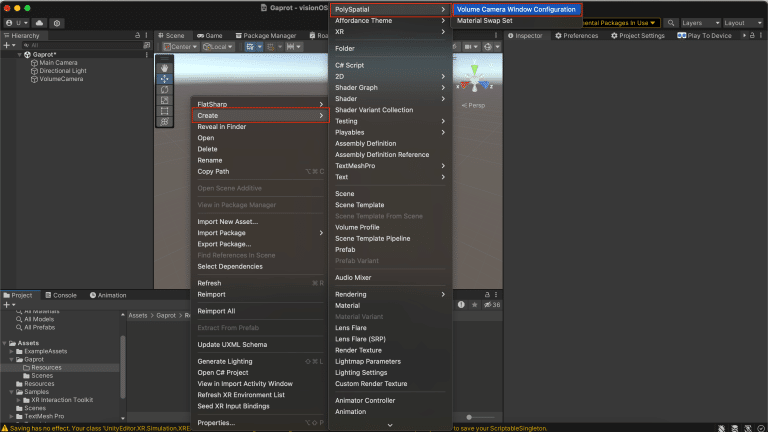Open the Hierarchy create plus dropdown
768x432 pixels.
9,45
